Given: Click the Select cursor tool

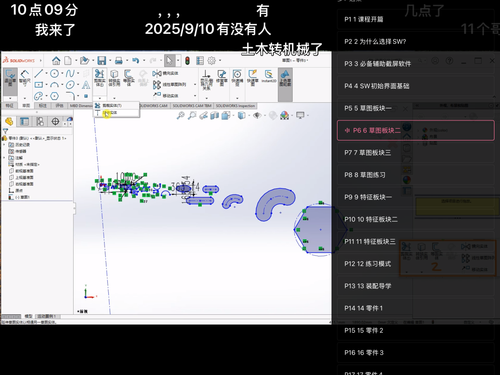Looking at the screenshot, I should [x=169, y=61].
